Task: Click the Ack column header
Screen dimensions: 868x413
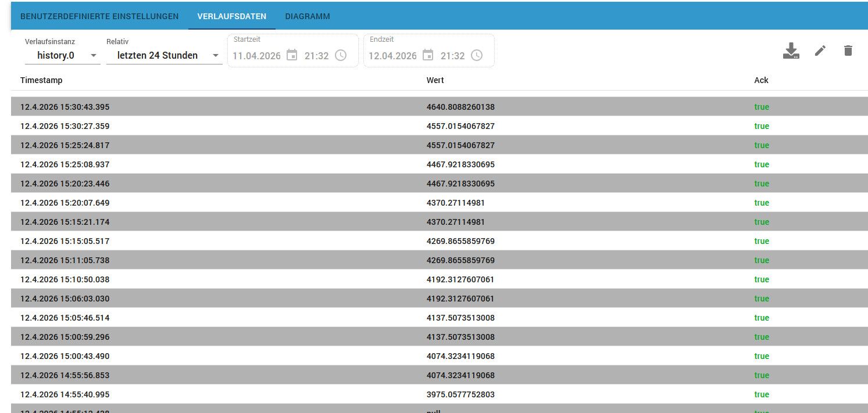Action: 761,80
